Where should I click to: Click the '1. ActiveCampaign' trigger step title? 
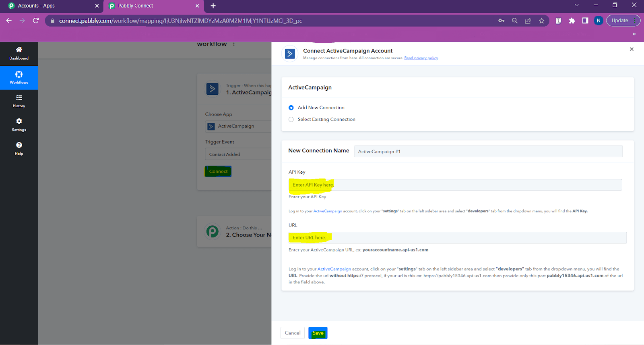249,93
